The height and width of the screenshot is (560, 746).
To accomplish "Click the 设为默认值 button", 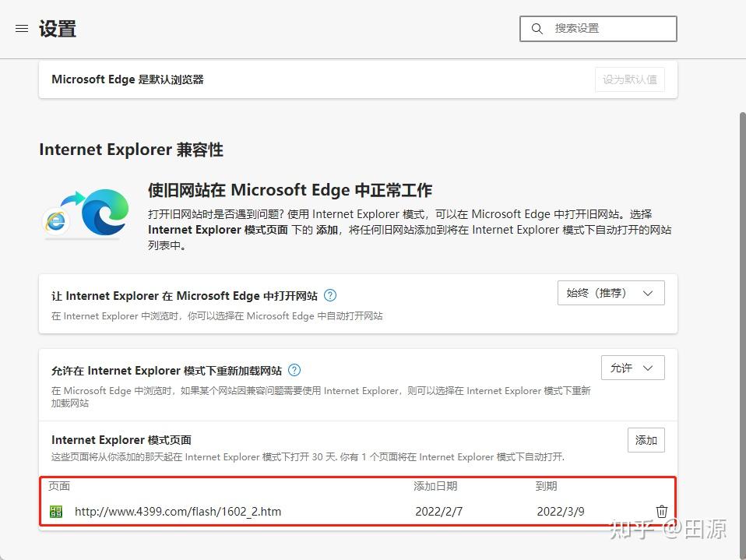I will 629,79.
